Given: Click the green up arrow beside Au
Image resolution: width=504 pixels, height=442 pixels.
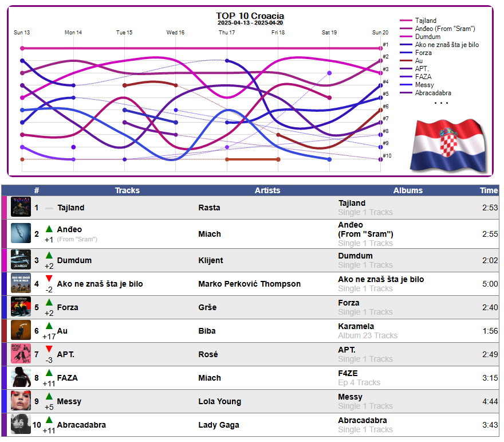Looking at the screenshot, I should [x=49, y=326].
